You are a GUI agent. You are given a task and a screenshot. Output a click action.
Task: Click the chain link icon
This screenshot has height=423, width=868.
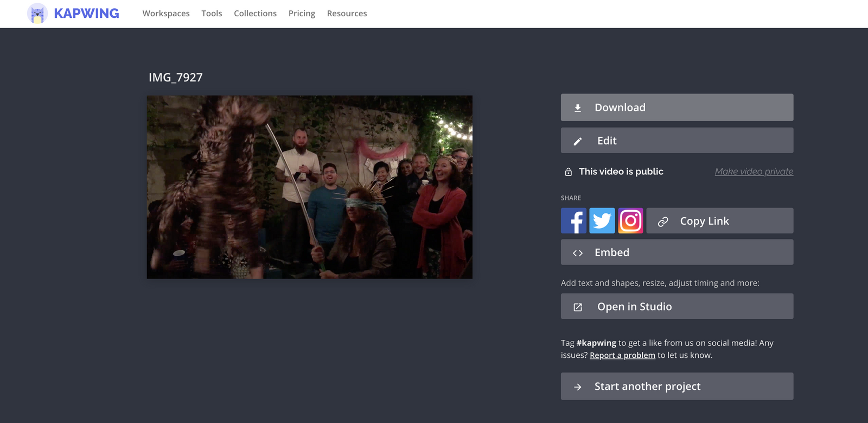(663, 222)
